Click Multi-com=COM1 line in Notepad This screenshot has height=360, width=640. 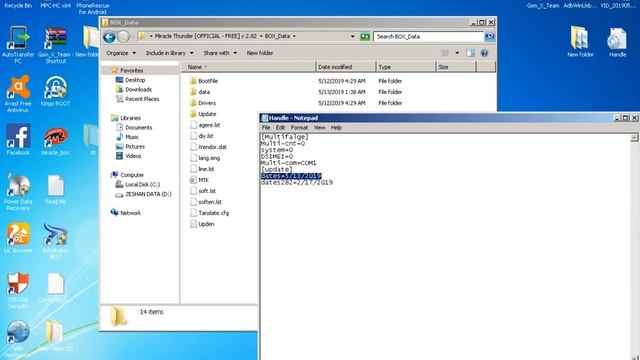(x=289, y=163)
